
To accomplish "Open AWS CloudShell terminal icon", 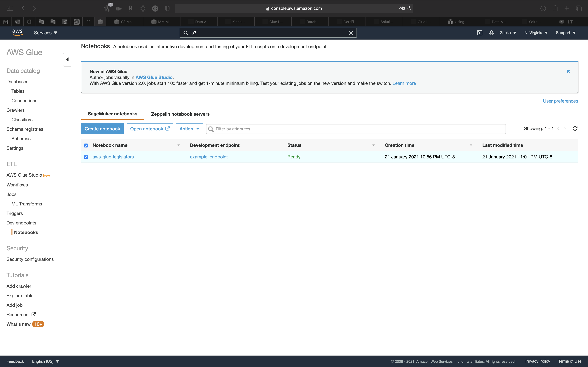I will click(x=479, y=33).
